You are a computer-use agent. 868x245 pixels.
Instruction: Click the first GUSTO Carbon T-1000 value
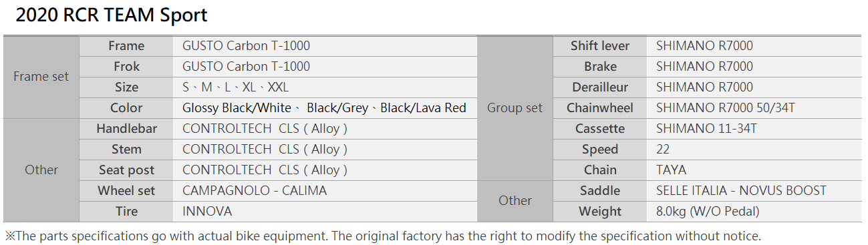246,46
